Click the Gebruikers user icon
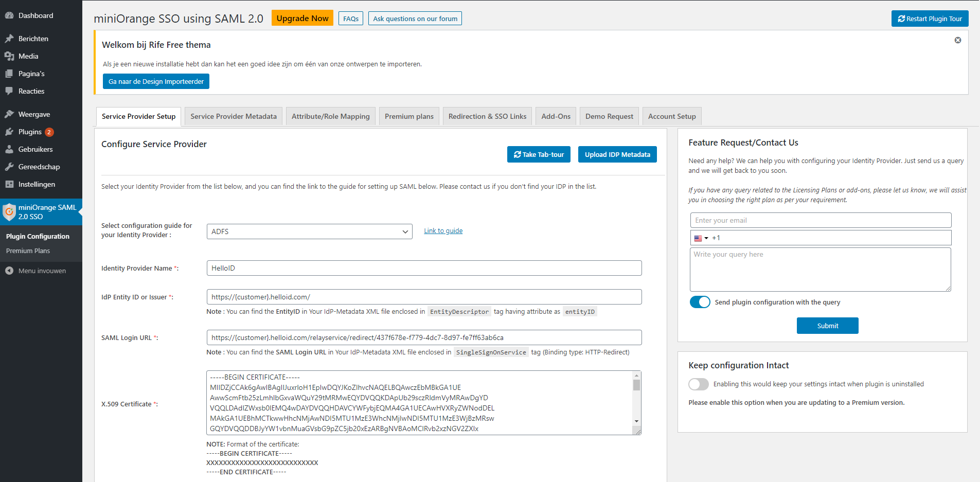Viewport: 980px width, 482px height. pyautogui.click(x=9, y=149)
